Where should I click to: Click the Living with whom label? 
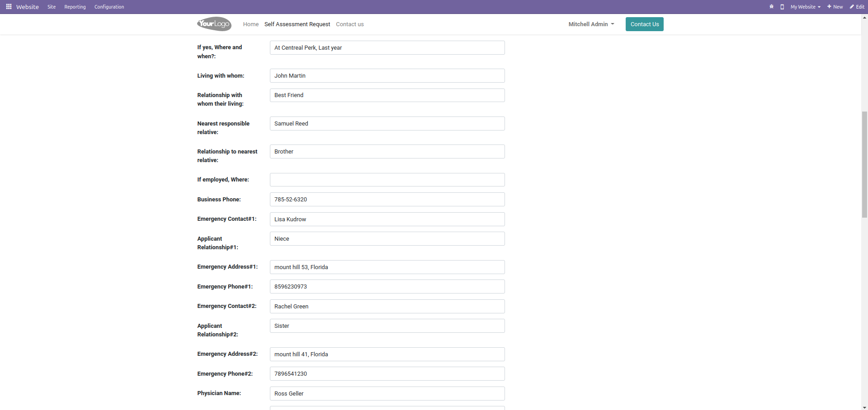[x=221, y=76]
